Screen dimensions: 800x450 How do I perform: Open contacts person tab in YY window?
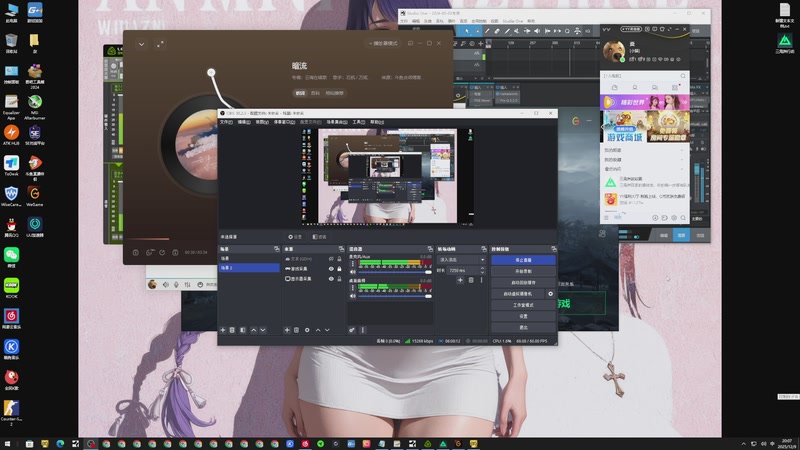pyautogui.click(x=635, y=88)
